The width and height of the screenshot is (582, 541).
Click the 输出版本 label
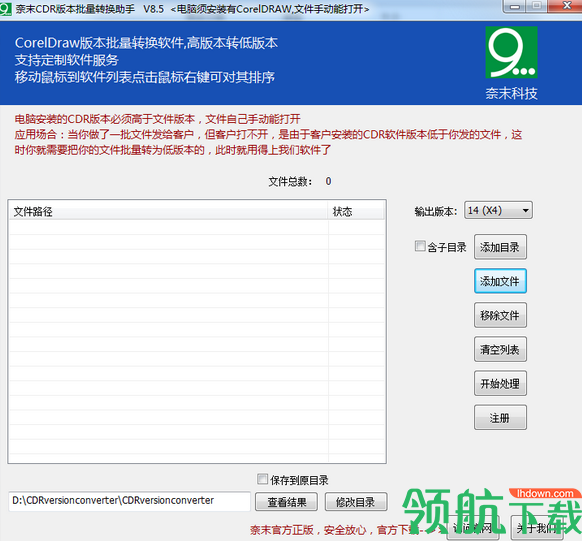(x=436, y=211)
